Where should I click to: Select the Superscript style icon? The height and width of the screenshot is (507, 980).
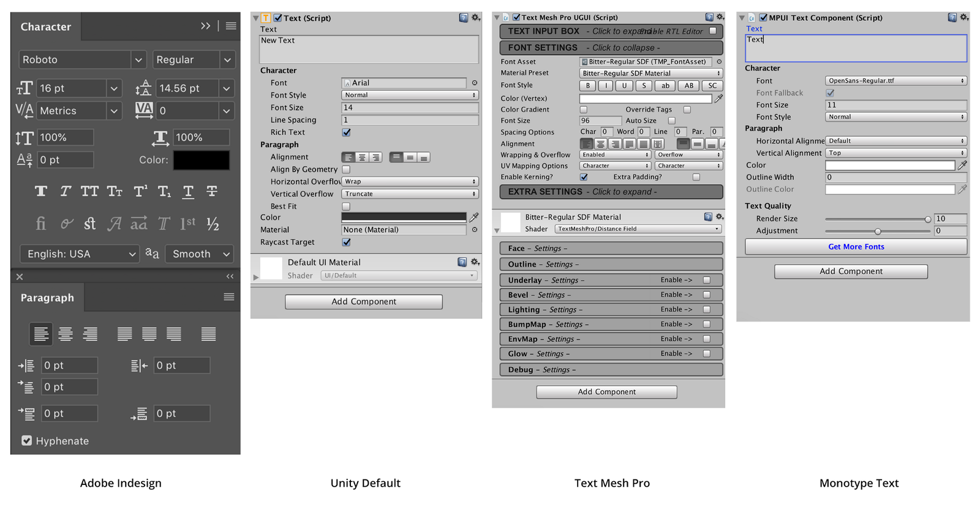tap(140, 191)
